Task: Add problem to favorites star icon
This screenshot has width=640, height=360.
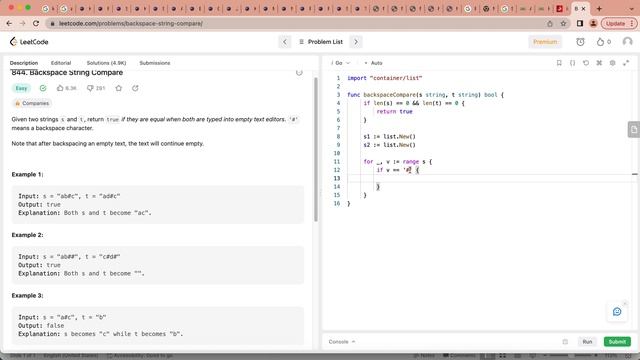Action: 119,88
